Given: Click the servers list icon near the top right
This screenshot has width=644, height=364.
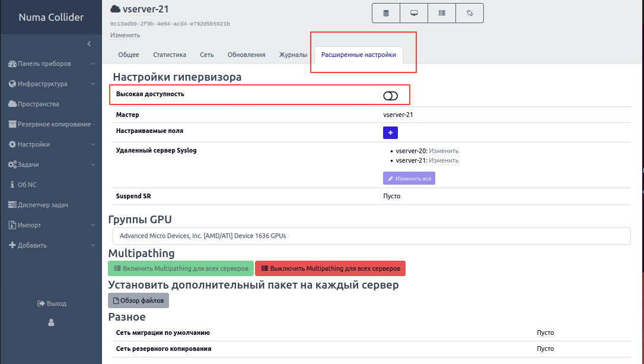Looking at the screenshot, I should tap(442, 12).
